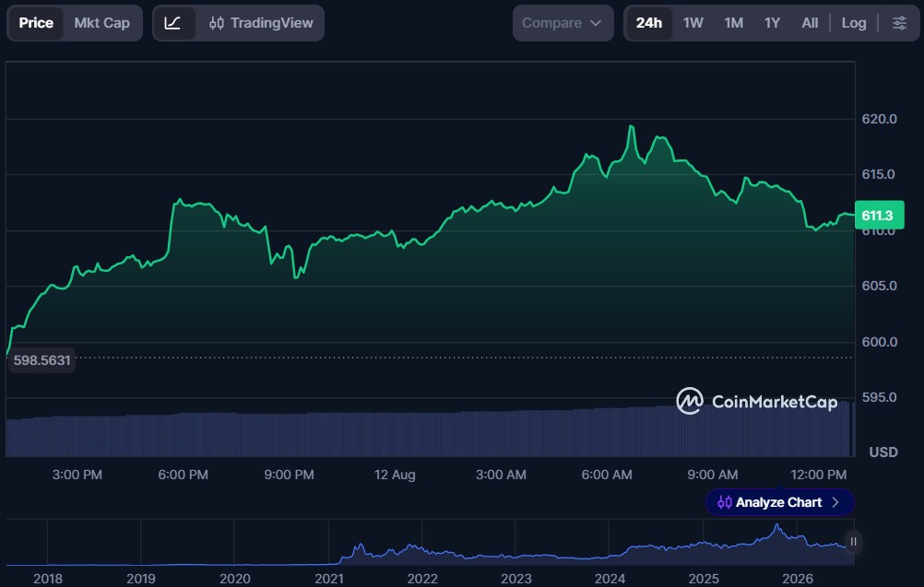924x587 pixels.
Task: Switch to Mkt Cap tab
Action: click(102, 23)
